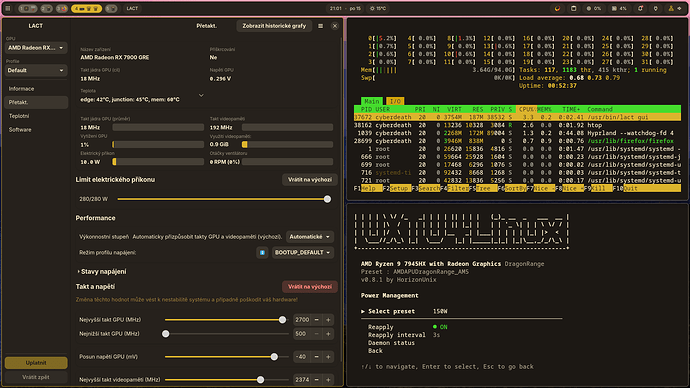Decrease GPU voltage offset with minus

click(316, 357)
